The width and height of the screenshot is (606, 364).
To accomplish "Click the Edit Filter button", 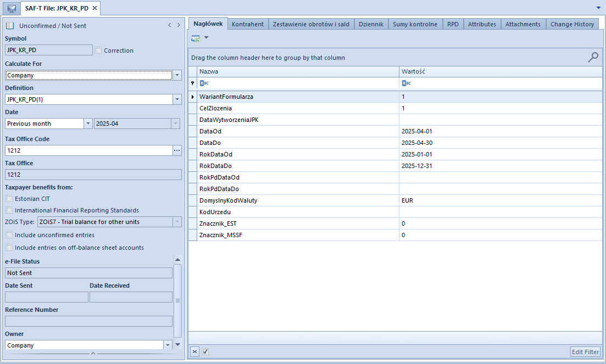I will [585, 352].
